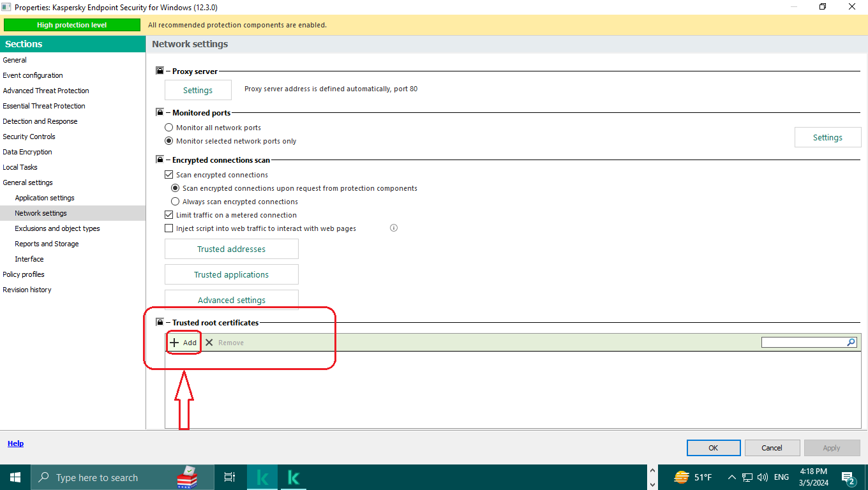Click the Monitored ports lock icon
Image resolution: width=868 pixels, height=490 pixels.
[x=160, y=112]
